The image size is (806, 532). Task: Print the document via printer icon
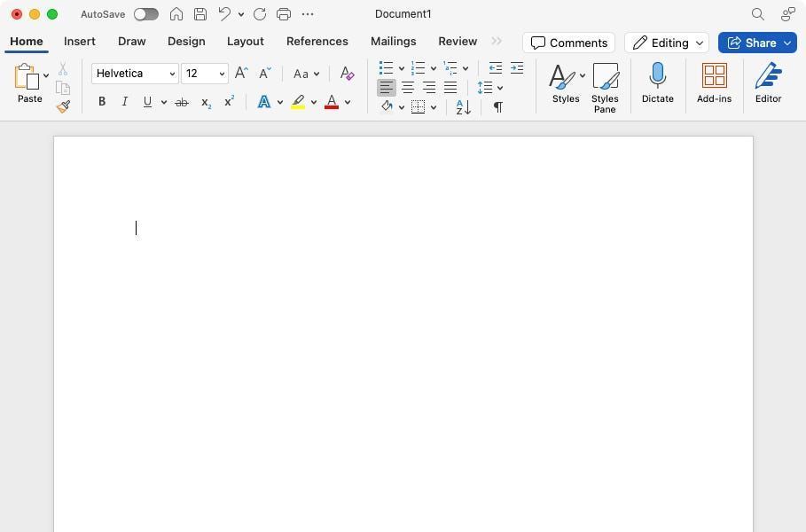click(284, 14)
